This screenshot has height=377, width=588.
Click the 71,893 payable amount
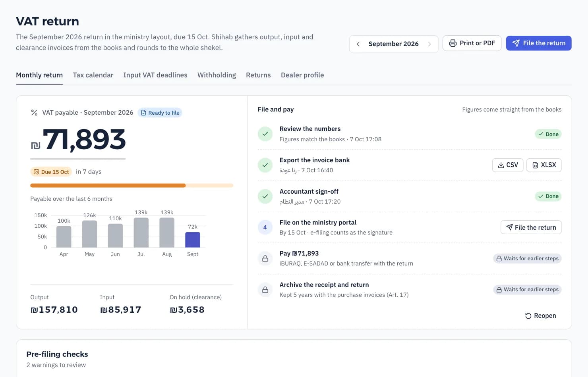tap(84, 140)
